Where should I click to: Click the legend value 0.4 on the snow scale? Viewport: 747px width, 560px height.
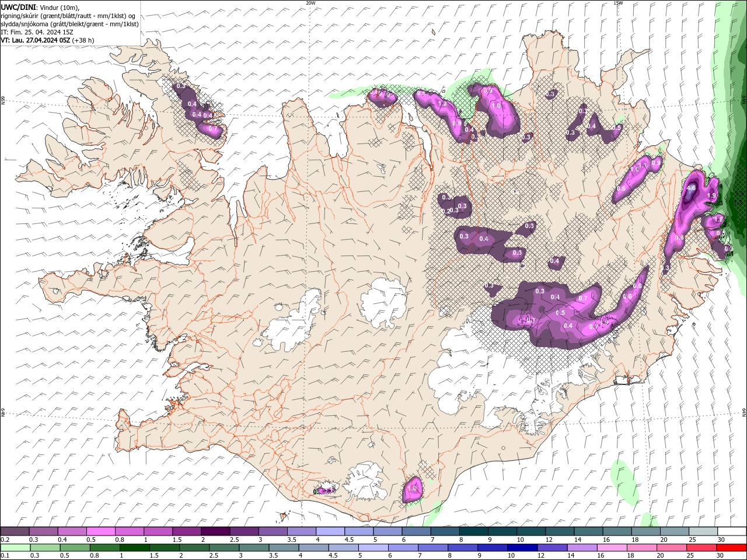(62, 540)
